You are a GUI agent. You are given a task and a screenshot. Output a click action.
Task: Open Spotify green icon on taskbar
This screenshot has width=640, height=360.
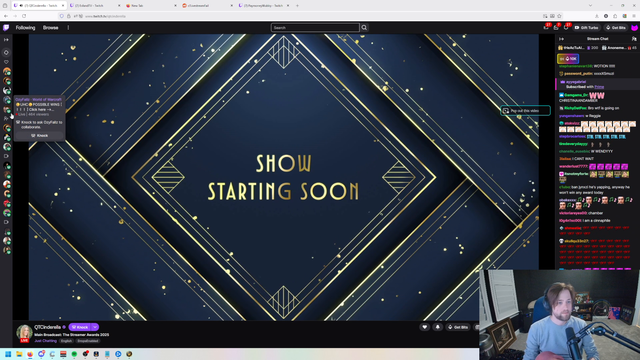(x=74, y=354)
